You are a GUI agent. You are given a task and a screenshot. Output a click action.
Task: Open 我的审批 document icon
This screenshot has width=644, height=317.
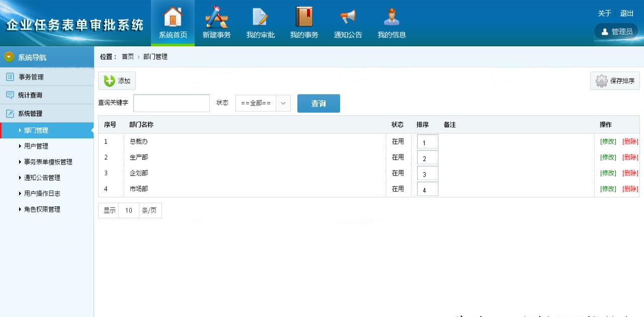point(260,18)
